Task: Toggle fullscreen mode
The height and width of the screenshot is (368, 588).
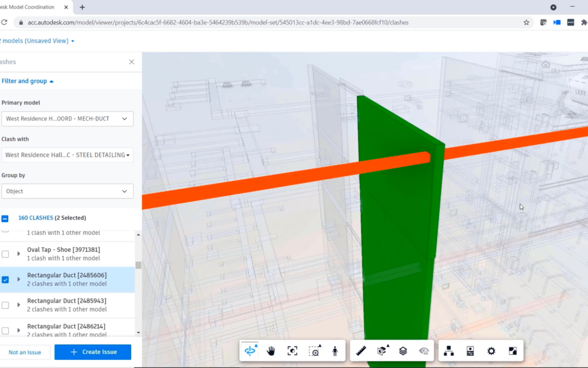Action: (512, 351)
